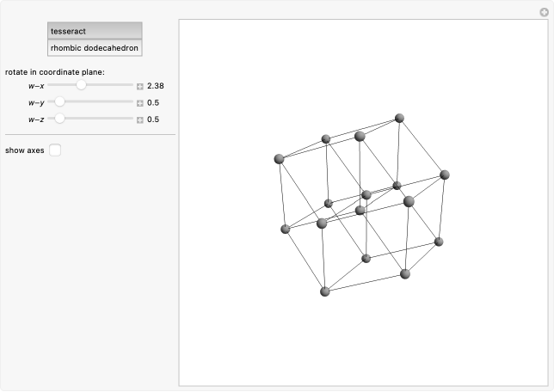The image size is (554, 392).
Task: Click the topmost vertex sphere of the tesseract
Action: point(399,118)
